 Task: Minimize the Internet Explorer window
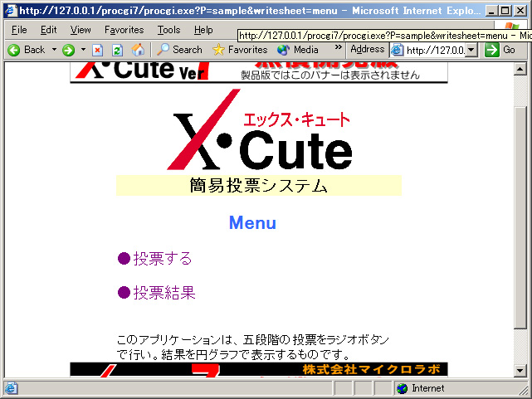(x=491, y=11)
